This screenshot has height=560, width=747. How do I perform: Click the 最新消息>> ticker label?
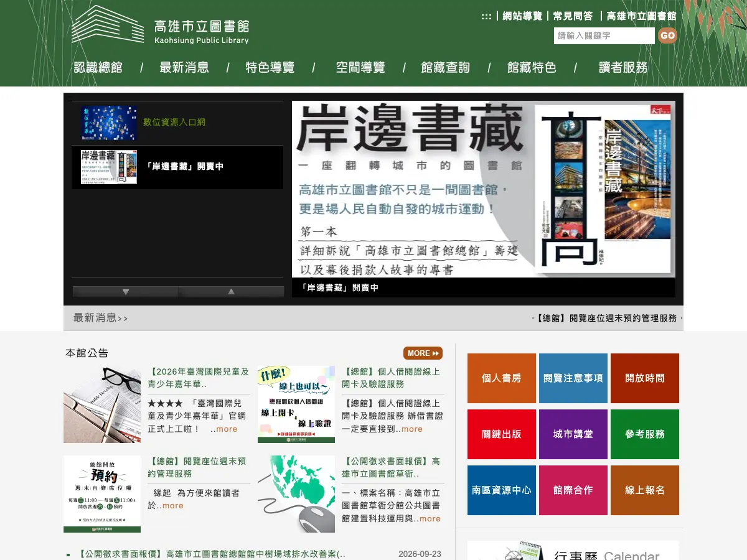[x=100, y=318]
